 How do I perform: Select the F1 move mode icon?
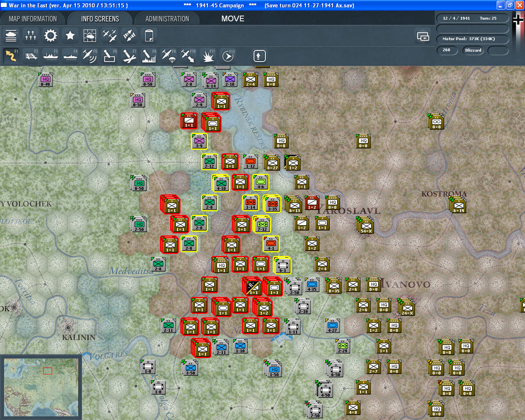tap(11, 56)
